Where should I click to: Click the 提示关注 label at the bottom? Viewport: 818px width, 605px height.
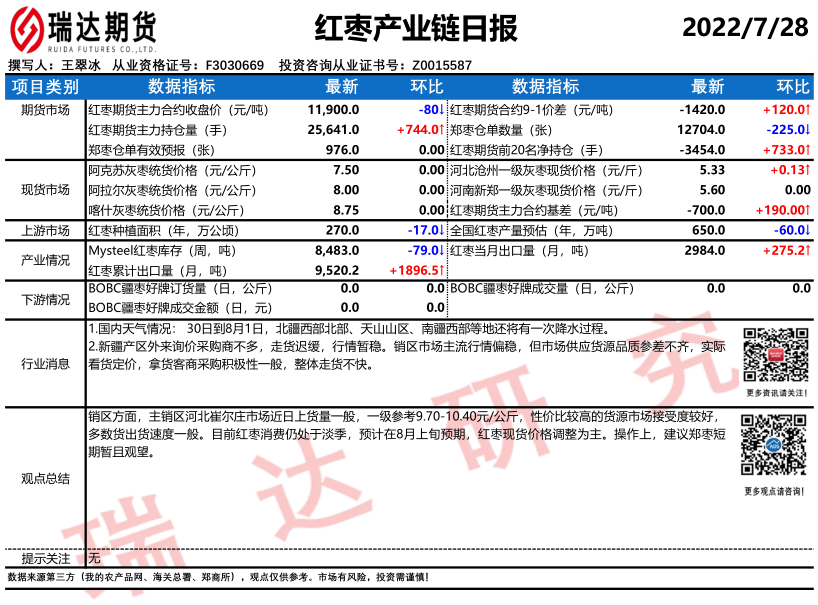pos(45,558)
